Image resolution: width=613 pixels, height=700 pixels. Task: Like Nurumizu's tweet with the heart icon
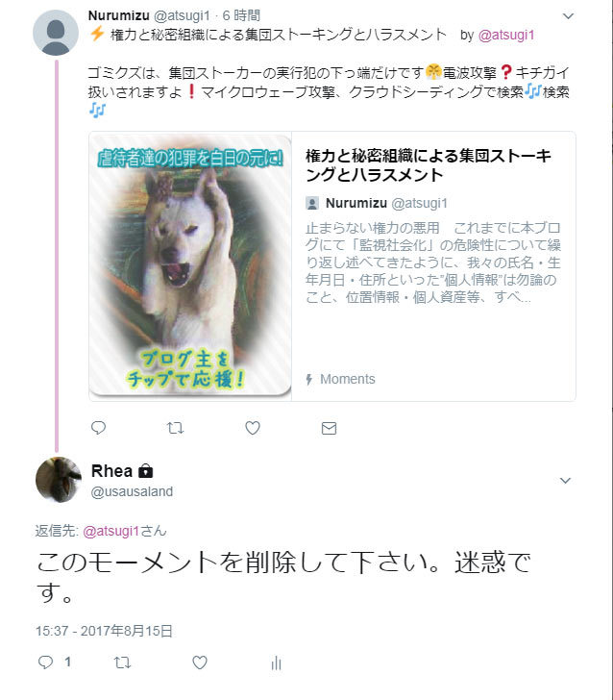click(x=253, y=428)
